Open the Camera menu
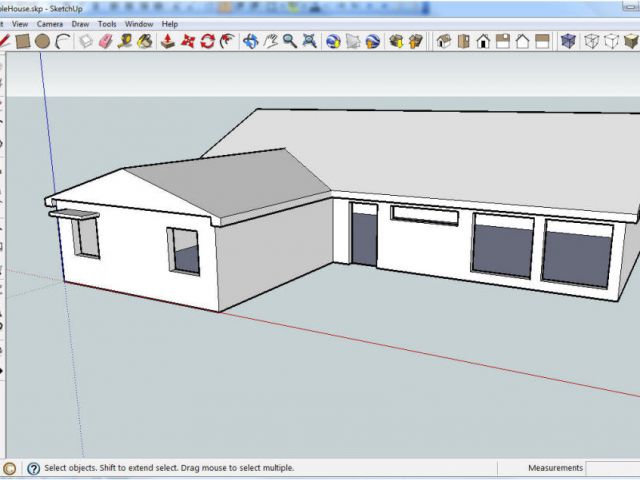640x480 pixels. (x=49, y=23)
